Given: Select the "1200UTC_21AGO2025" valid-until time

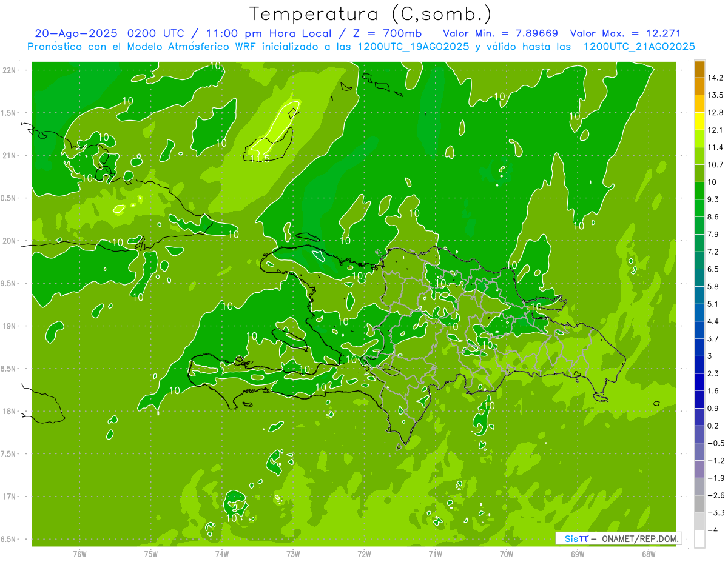Looking at the screenshot, I should (639, 47).
